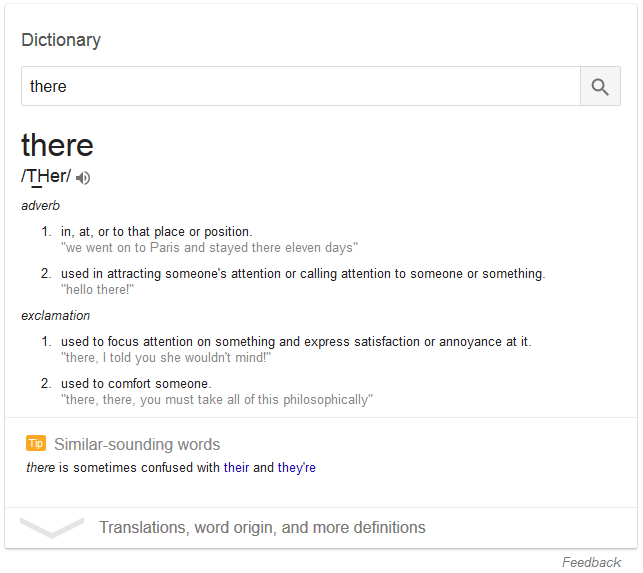The height and width of the screenshot is (573, 643).
Task: Play the pronunciation audio speaker icon
Action: tap(83, 178)
